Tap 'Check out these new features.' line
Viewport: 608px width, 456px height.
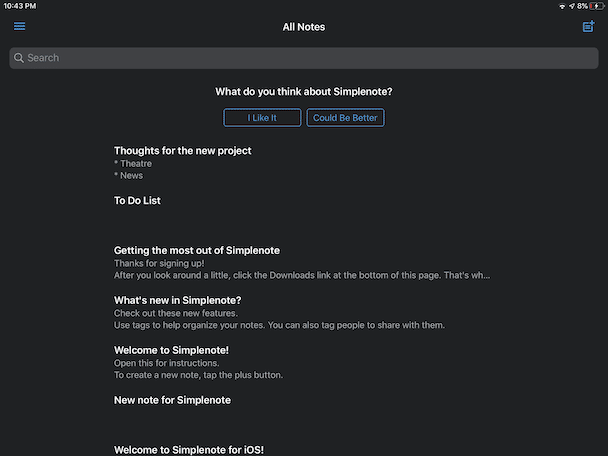click(x=176, y=313)
